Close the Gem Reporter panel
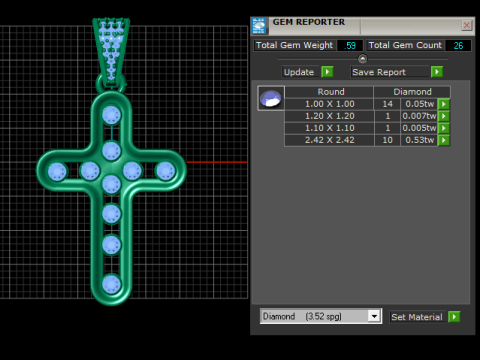The image size is (480, 360). 467,25
